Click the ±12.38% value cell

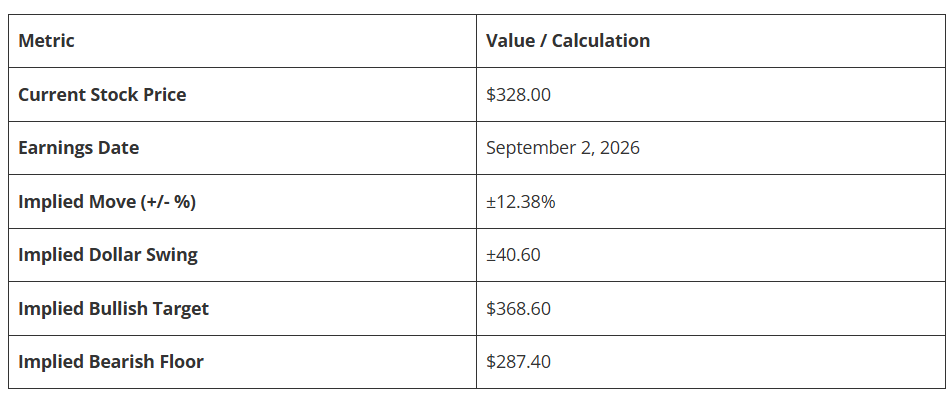(x=520, y=201)
